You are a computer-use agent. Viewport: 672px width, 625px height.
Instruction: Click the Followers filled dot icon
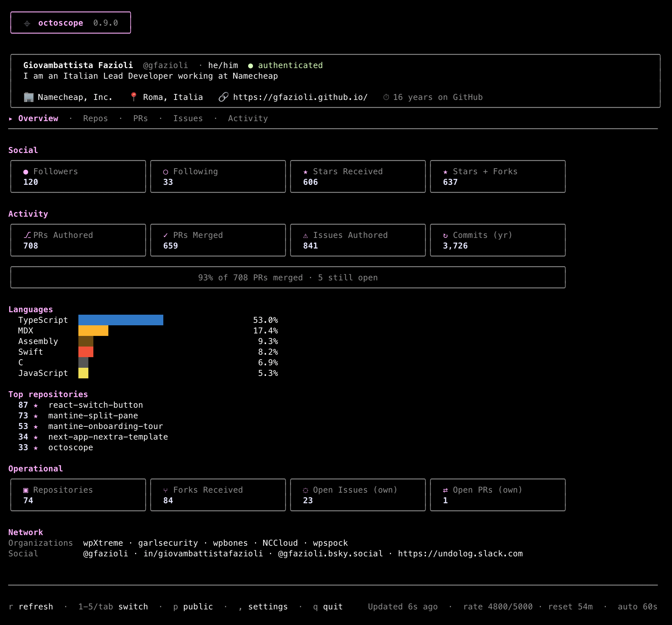click(x=26, y=172)
